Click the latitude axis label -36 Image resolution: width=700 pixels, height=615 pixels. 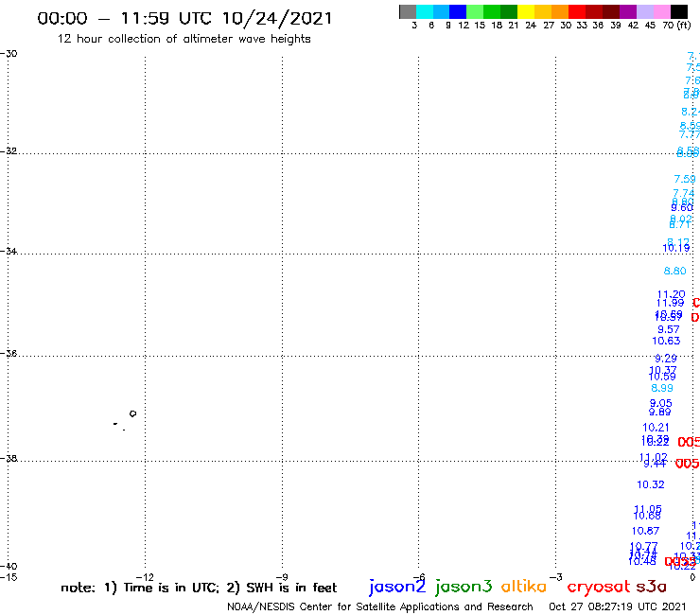pyautogui.click(x=9, y=354)
